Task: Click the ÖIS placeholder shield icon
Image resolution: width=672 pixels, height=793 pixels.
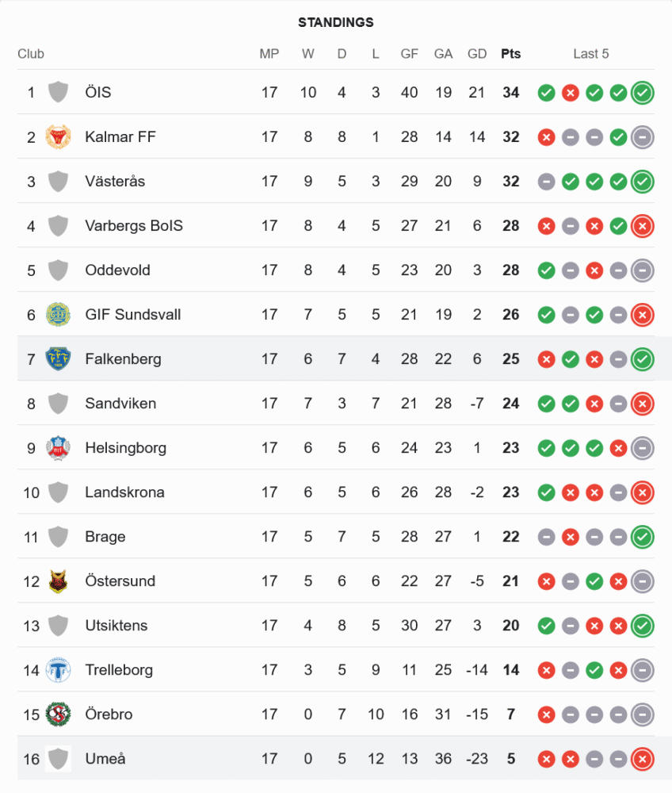Action: pos(58,93)
